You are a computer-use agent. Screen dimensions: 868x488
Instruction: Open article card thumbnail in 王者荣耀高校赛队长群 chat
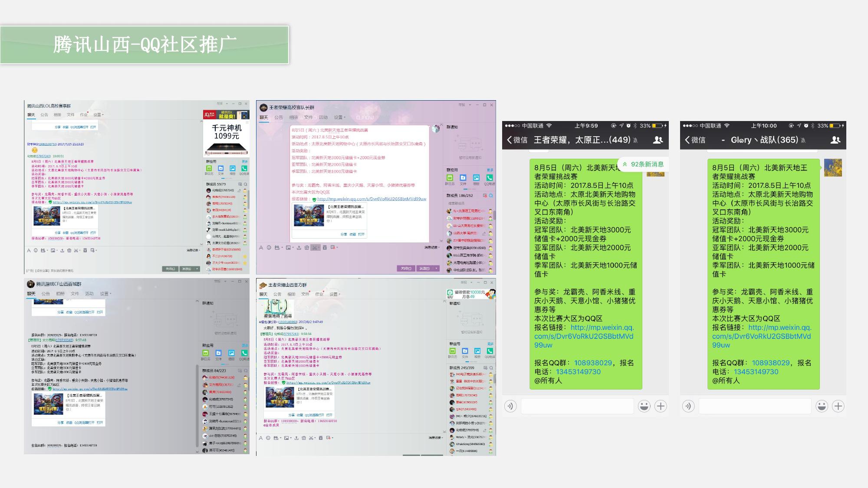click(x=309, y=215)
